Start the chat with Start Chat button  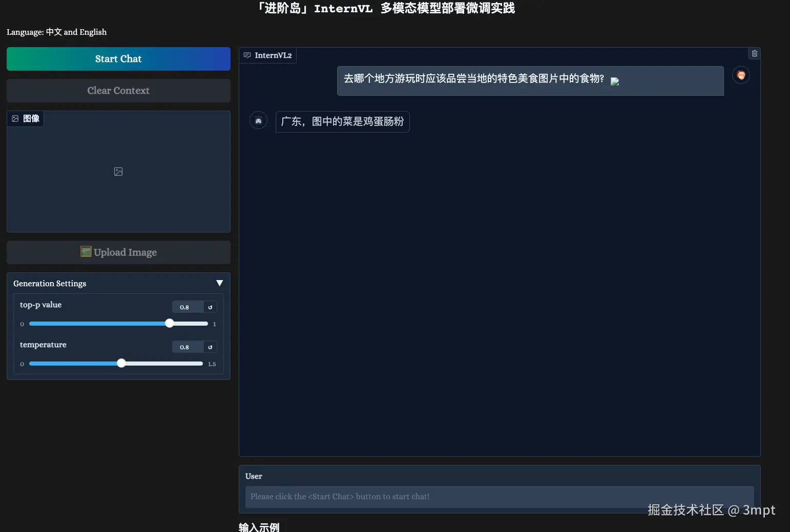(118, 59)
